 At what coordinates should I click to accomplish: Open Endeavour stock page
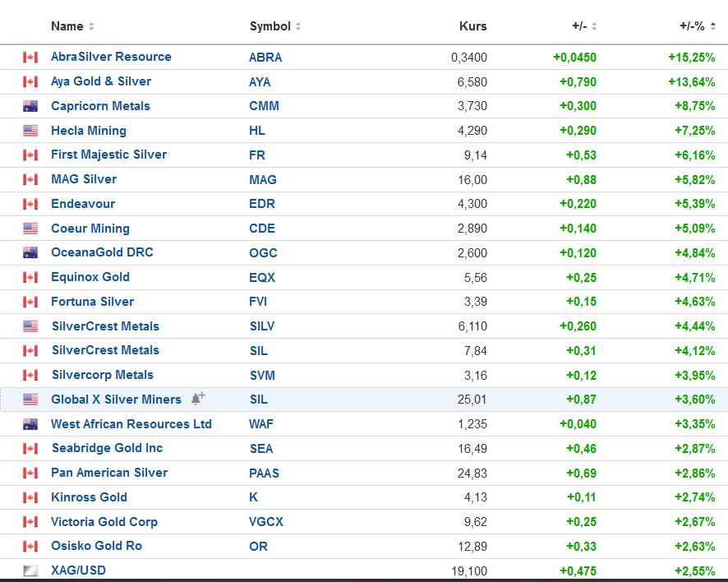point(83,204)
